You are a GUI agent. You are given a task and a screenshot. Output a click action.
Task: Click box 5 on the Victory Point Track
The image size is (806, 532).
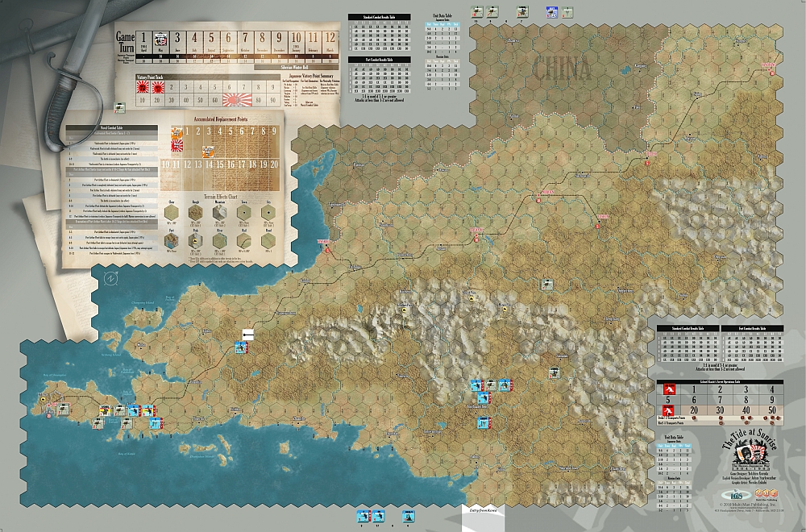pyautogui.click(x=215, y=87)
